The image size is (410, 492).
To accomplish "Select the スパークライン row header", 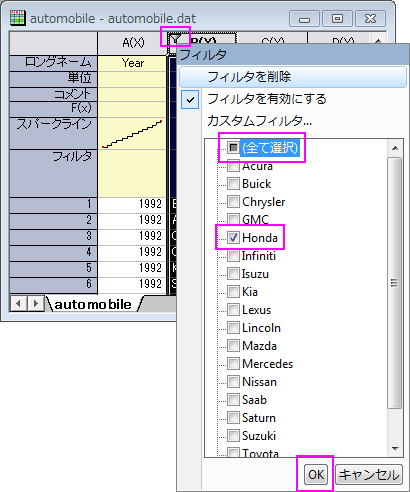I will [53, 133].
